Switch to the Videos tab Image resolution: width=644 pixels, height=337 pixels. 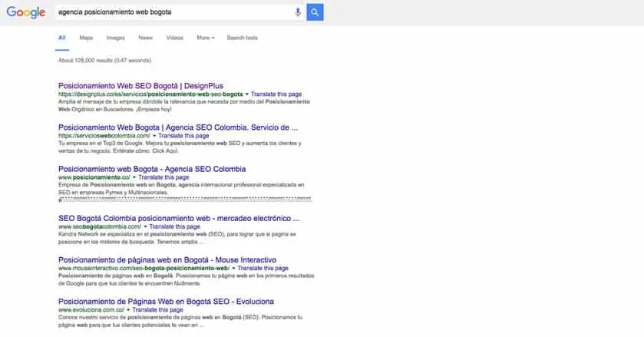[174, 38]
